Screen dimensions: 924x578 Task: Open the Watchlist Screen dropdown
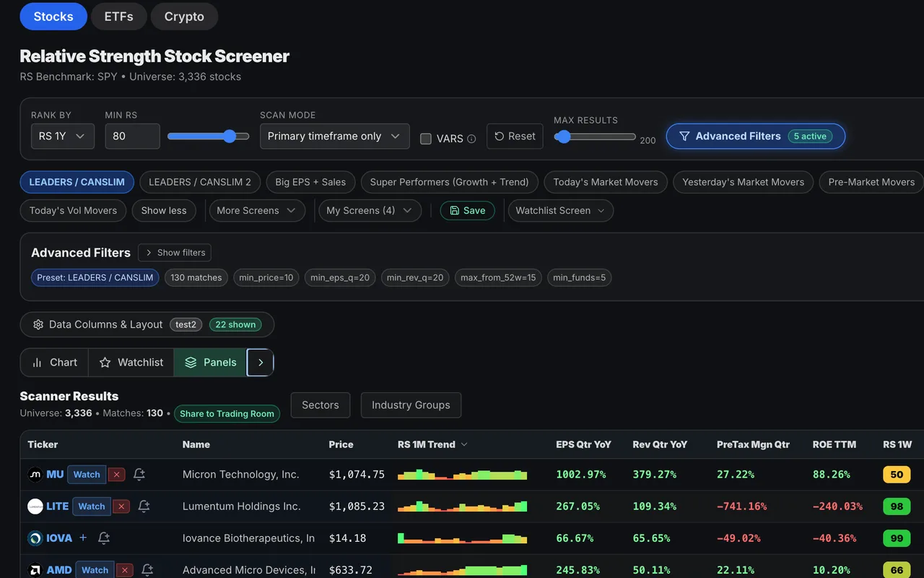pyautogui.click(x=561, y=210)
